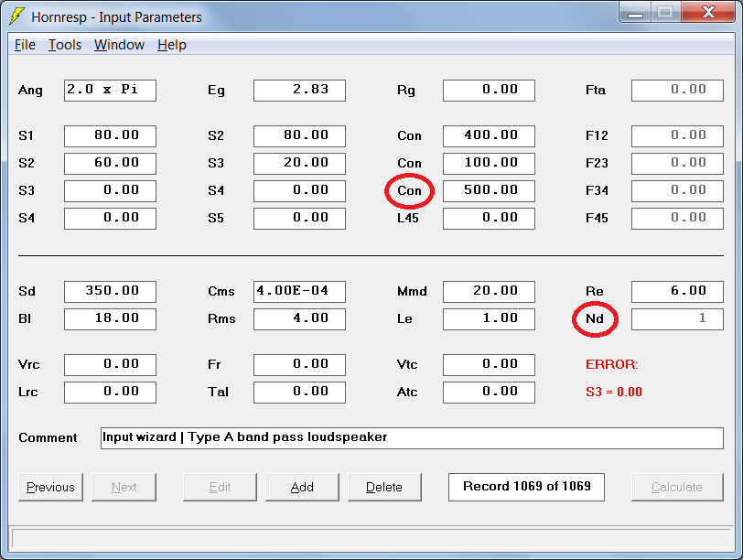
Task: Click the Vrc input field
Action: point(110,365)
